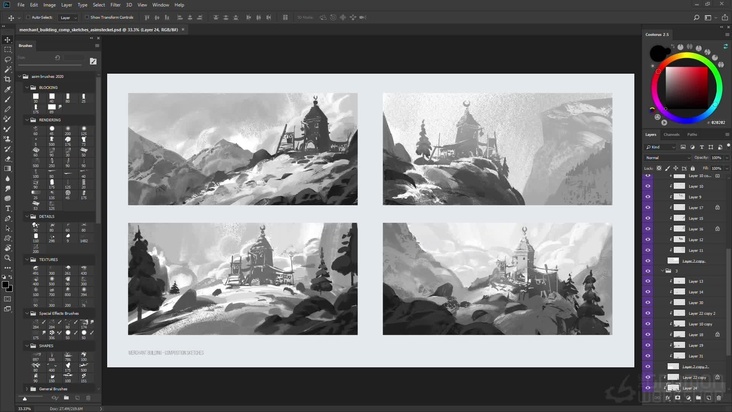732x412 pixels.
Task: Click the pixel layer filter icon
Action: point(683,147)
